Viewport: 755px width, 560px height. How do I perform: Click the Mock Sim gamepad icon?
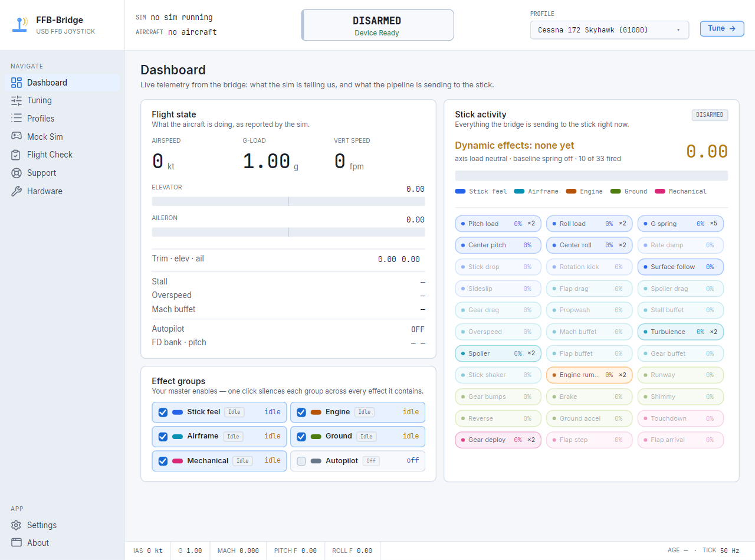point(17,136)
